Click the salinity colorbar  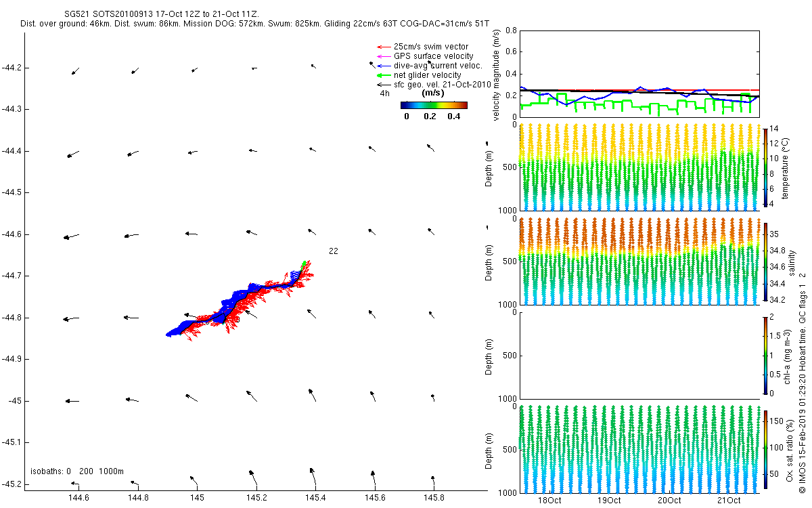pyautogui.click(x=765, y=262)
